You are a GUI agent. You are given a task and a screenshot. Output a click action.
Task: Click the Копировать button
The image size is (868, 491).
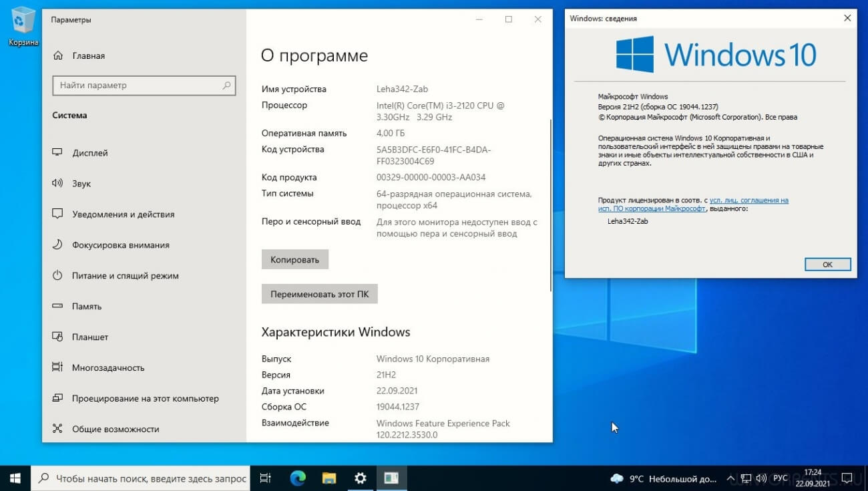pyautogui.click(x=295, y=259)
